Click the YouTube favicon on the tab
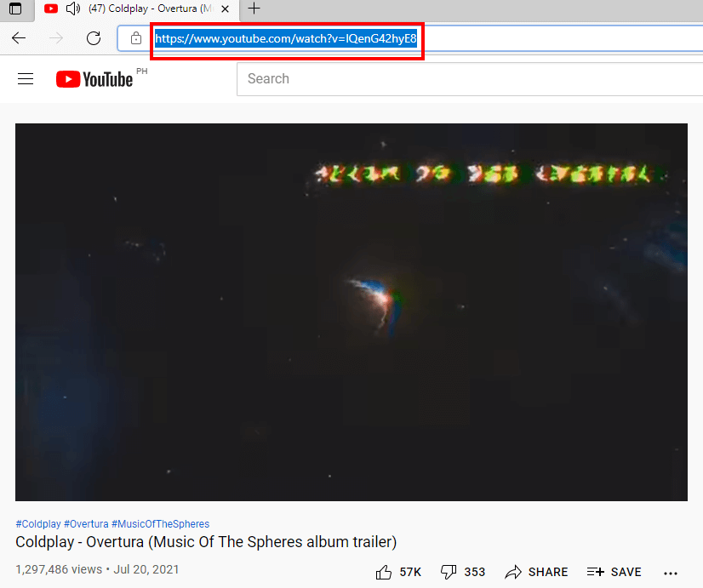Image resolution: width=703 pixels, height=588 pixels. [51, 9]
